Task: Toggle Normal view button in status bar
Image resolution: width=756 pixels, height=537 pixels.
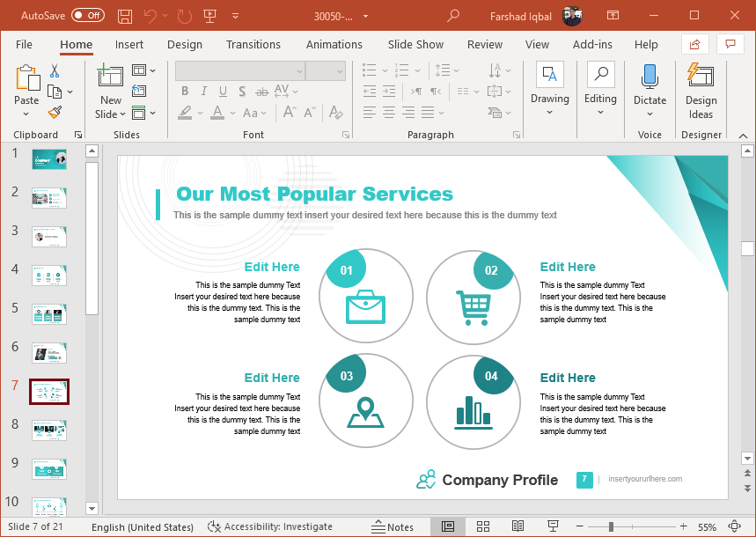Action: (448, 526)
